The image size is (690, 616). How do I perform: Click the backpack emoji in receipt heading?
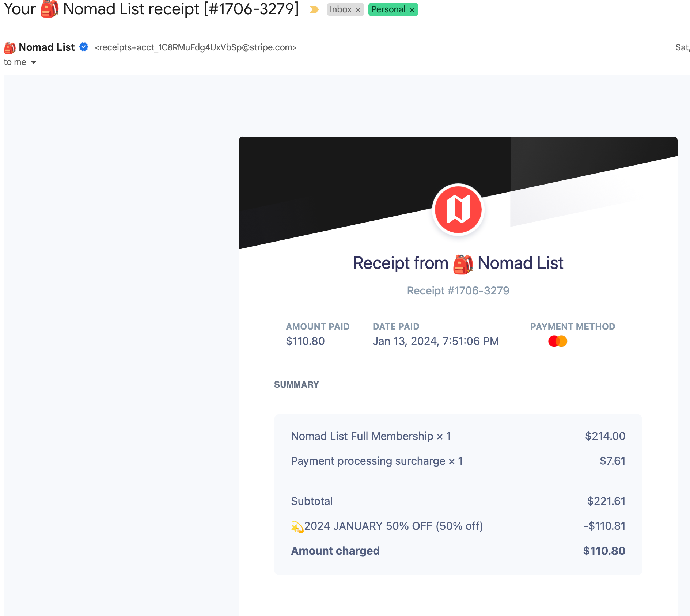point(463,263)
